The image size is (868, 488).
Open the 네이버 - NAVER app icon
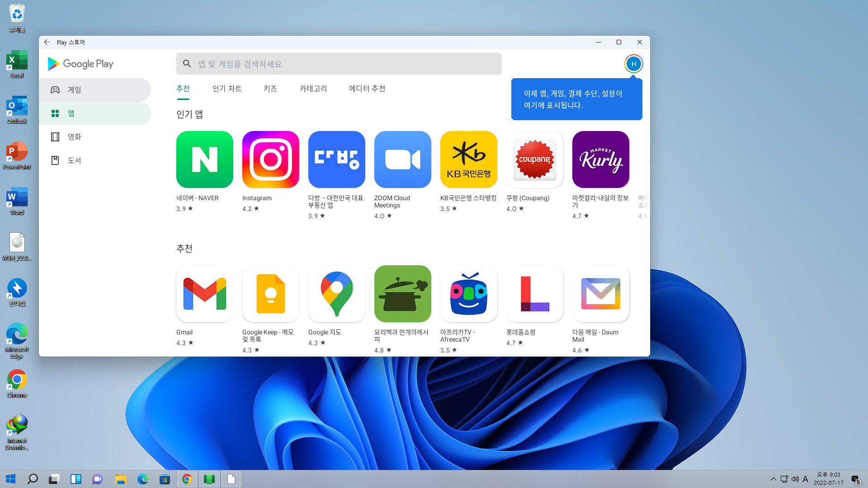(205, 160)
